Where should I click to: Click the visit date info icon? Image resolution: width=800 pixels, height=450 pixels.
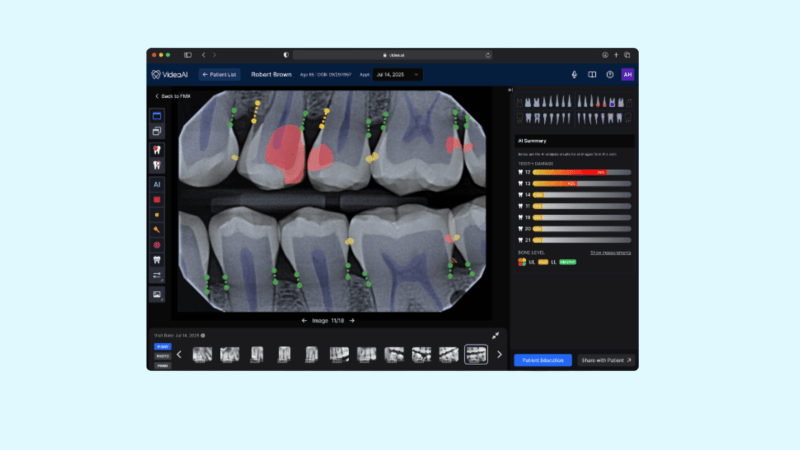click(x=203, y=336)
